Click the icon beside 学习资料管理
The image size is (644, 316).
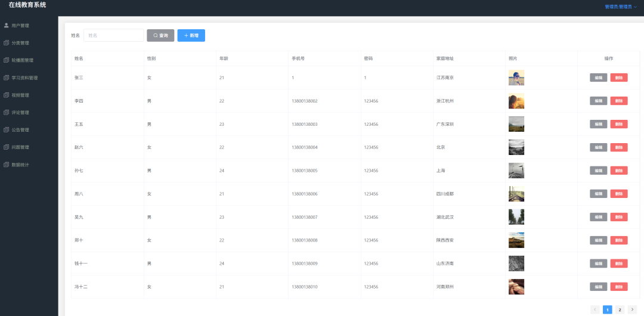click(6, 78)
